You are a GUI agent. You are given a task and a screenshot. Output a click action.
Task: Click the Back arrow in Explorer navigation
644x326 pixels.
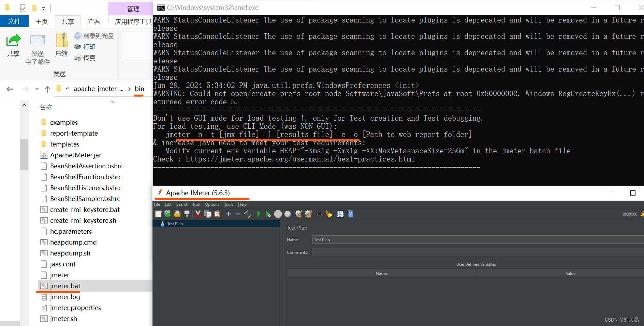(10, 89)
